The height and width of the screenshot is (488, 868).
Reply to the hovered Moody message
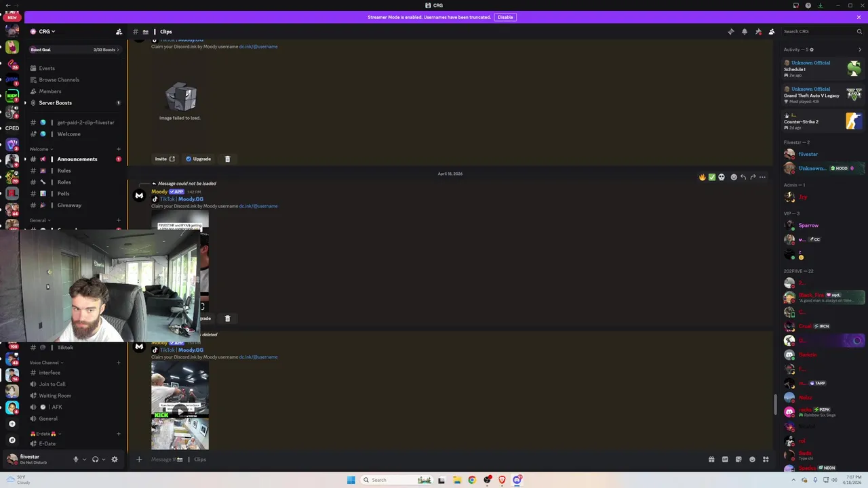(x=743, y=177)
